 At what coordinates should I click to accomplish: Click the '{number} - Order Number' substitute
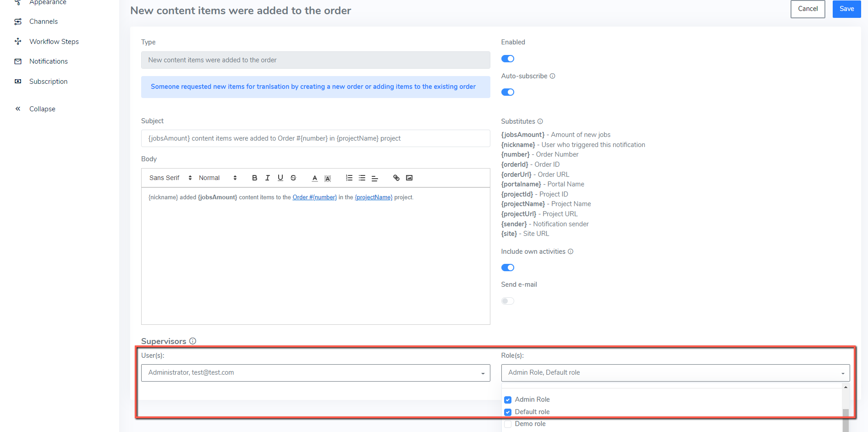(540, 154)
